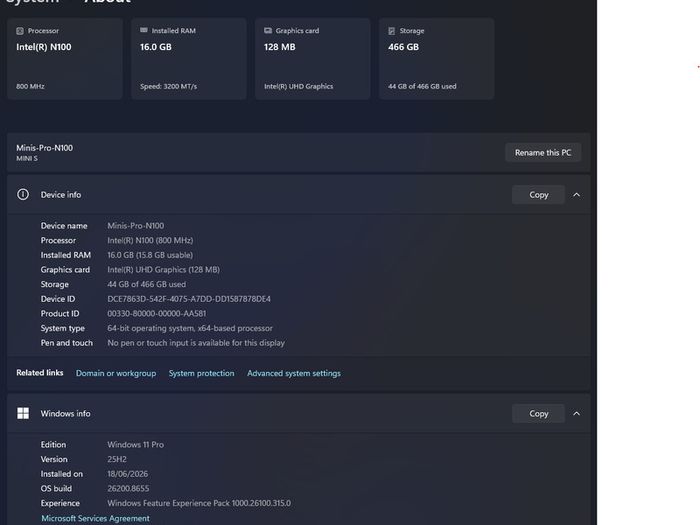Viewport: 700px width, 525px height.
Task: Open the 466 GB Storage card
Action: pos(437,58)
